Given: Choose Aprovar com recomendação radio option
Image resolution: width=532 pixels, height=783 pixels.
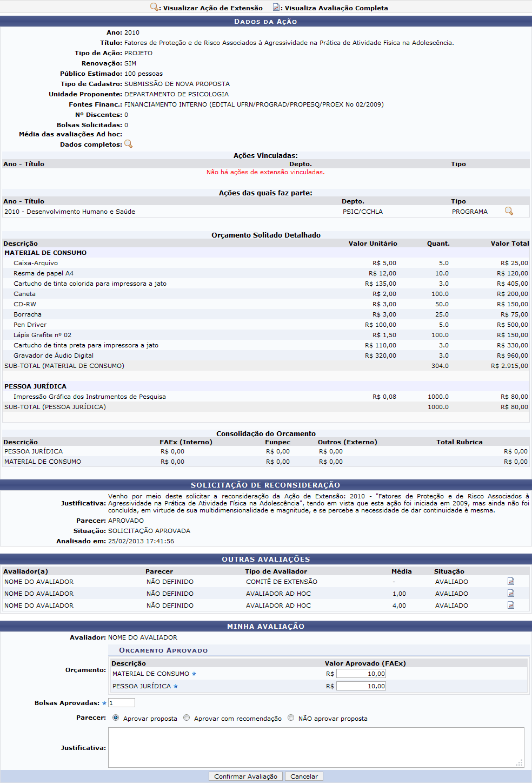Looking at the screenshot, I should coord(187,718).
